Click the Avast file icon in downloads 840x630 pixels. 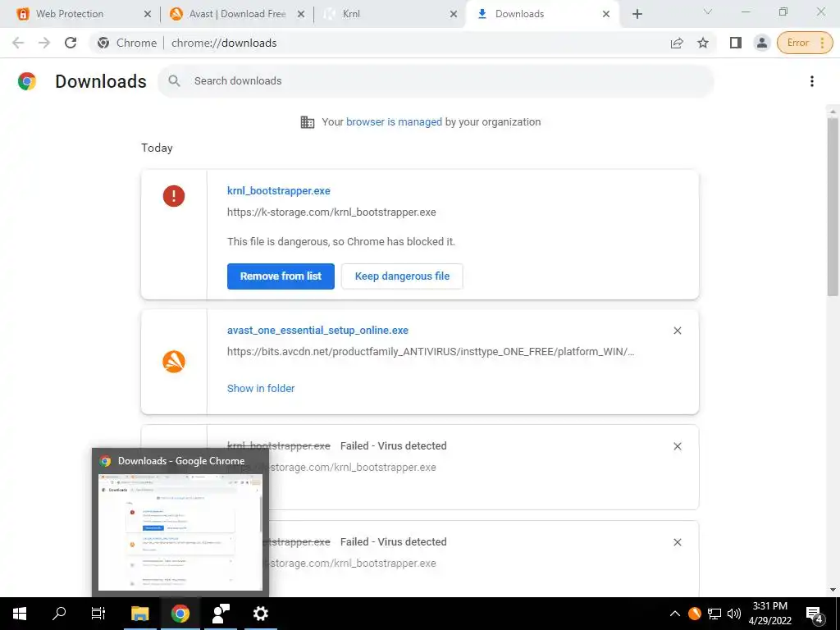click(x=174, y=362)
